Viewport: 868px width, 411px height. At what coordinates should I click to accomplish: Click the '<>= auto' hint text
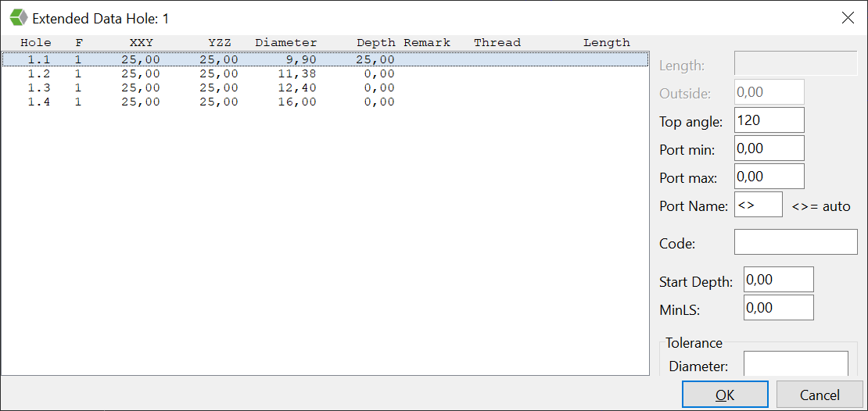[821, 206]
